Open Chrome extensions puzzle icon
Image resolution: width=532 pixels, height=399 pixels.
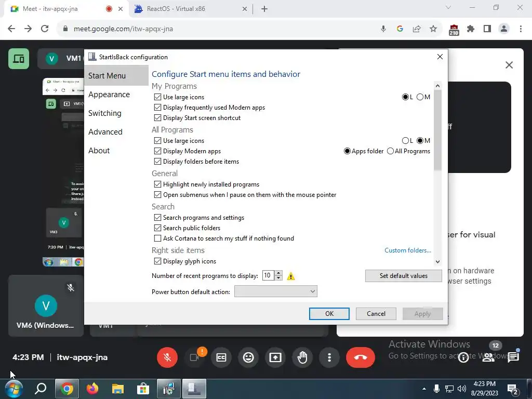coord(471,29)
